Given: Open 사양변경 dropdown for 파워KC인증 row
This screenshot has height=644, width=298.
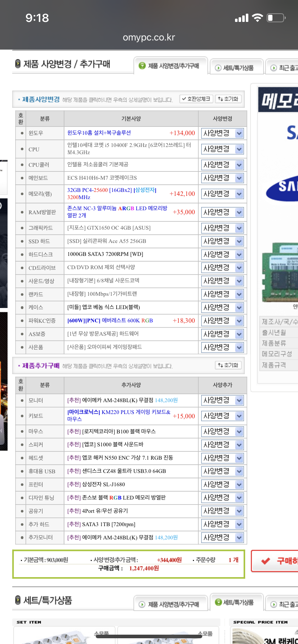Looking at the screenshot, I should point(222,321).
